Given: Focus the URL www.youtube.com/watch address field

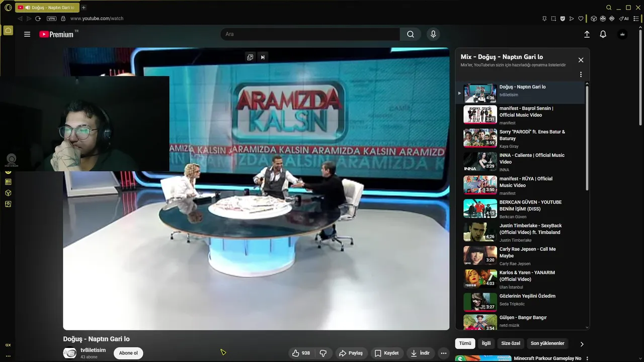Looking at the screenshot, I should click(x=97, y=19).
